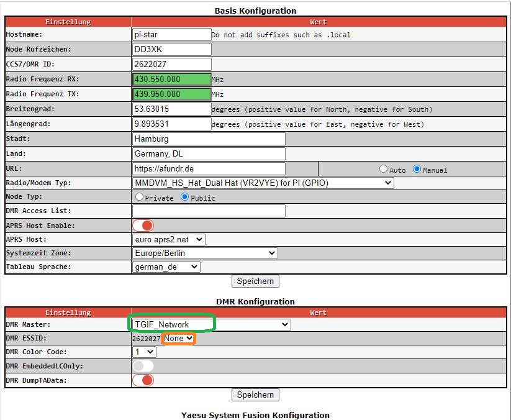
Task: Click Speichern under DMR Konfiguration
Action: (x=255, y=395)
